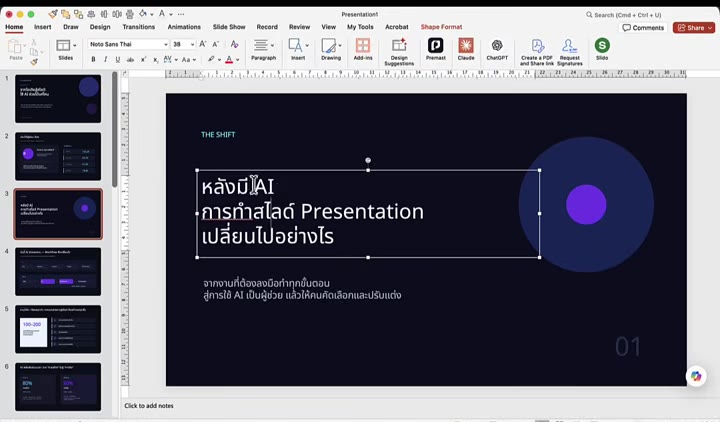Apply subscript formatting
This screenshot has height=422, width=720.
tap(156, 60)
